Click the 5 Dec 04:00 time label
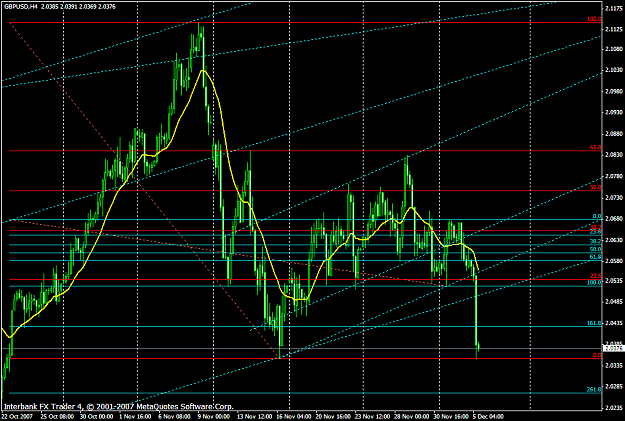625x421 pixels. pos(489,417)
